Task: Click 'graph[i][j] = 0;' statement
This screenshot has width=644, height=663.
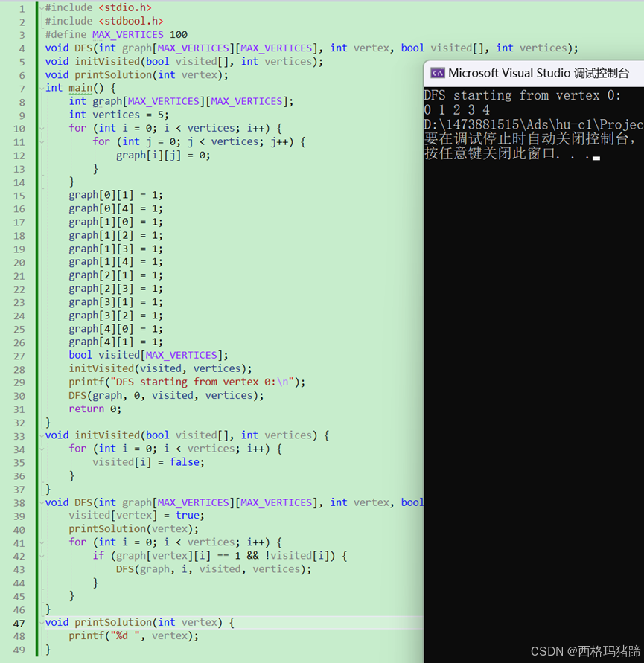Action: click(163, 156)
